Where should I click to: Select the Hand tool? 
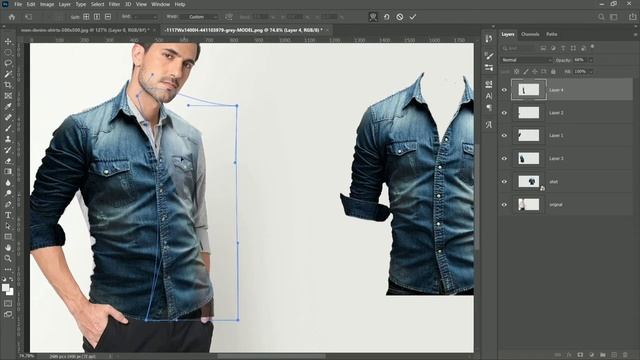point(8,247)
